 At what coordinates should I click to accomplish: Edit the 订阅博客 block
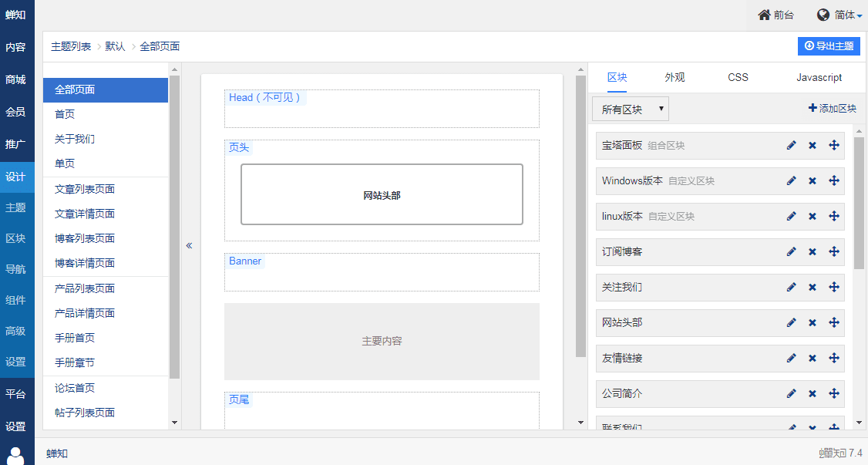coord(791,252)
